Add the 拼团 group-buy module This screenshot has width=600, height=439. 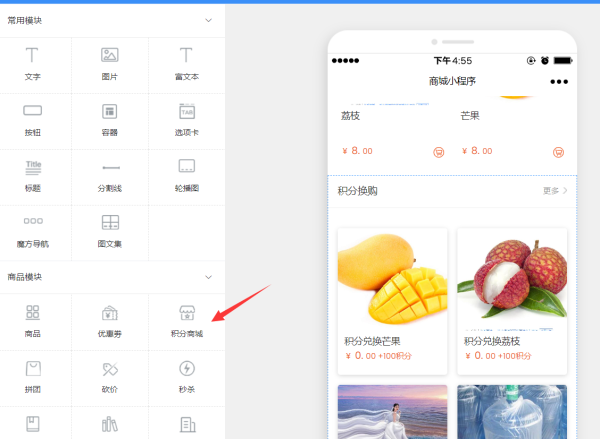pos(33,377)
